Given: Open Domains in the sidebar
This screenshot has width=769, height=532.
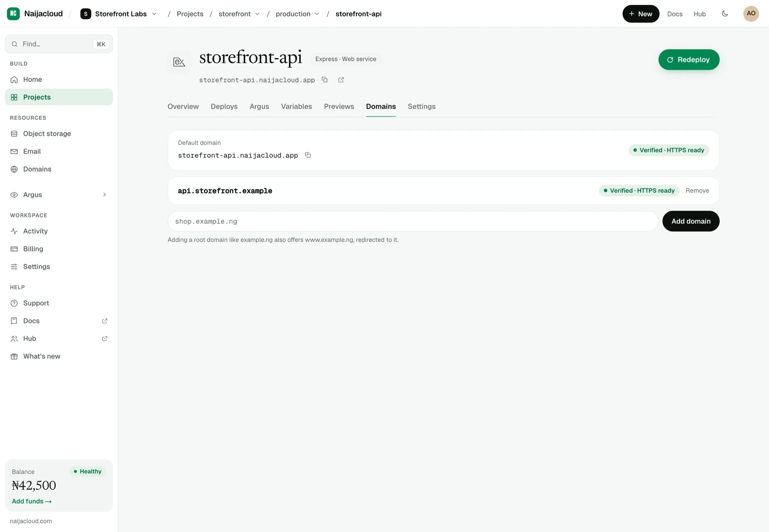Looking at the screenshot, I should [59, 169].
